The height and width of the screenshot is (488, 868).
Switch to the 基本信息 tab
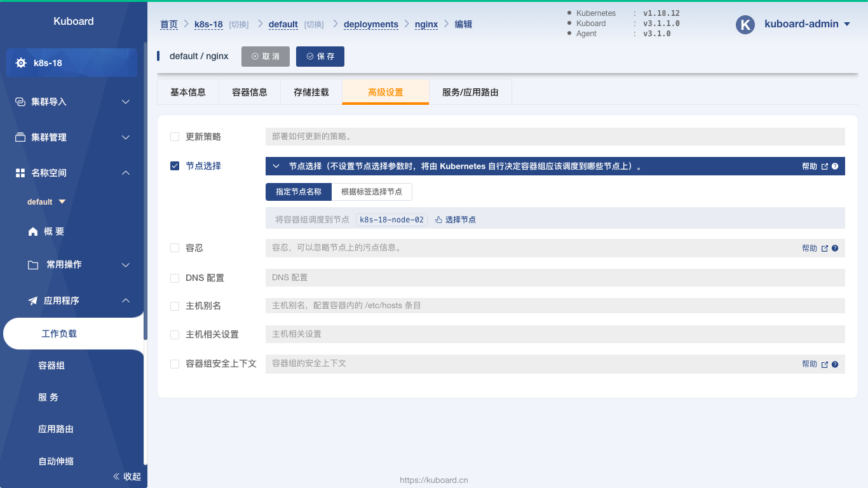pos(188,92)
